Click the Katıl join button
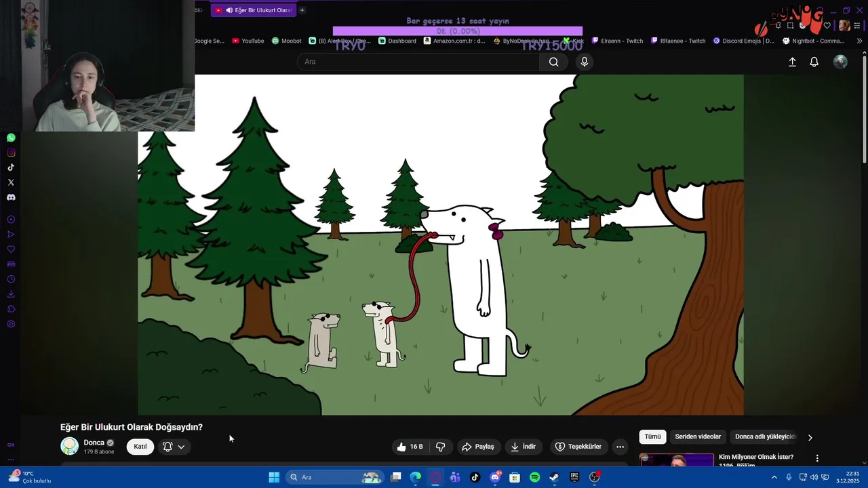The width and height of the screenshot is (868, 488). pos(140,447)
